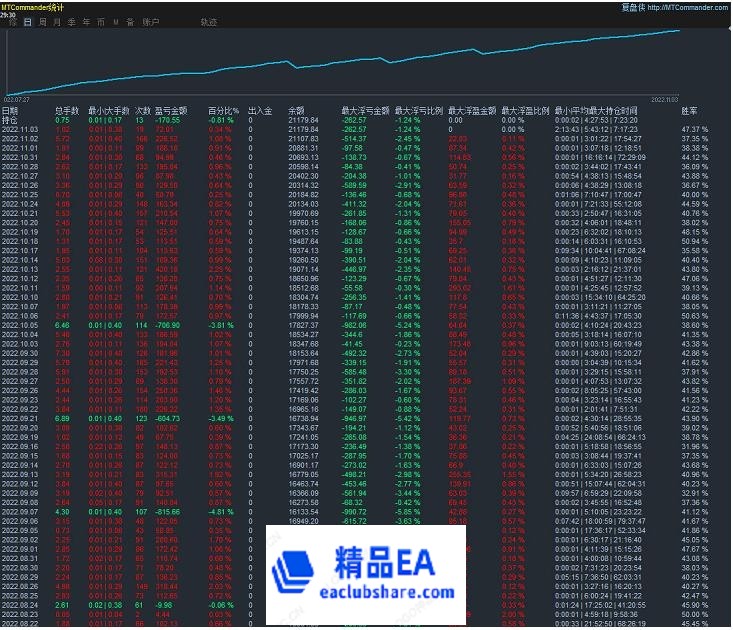
Task: Open the 账户 (account) tab
Action: 150,21
